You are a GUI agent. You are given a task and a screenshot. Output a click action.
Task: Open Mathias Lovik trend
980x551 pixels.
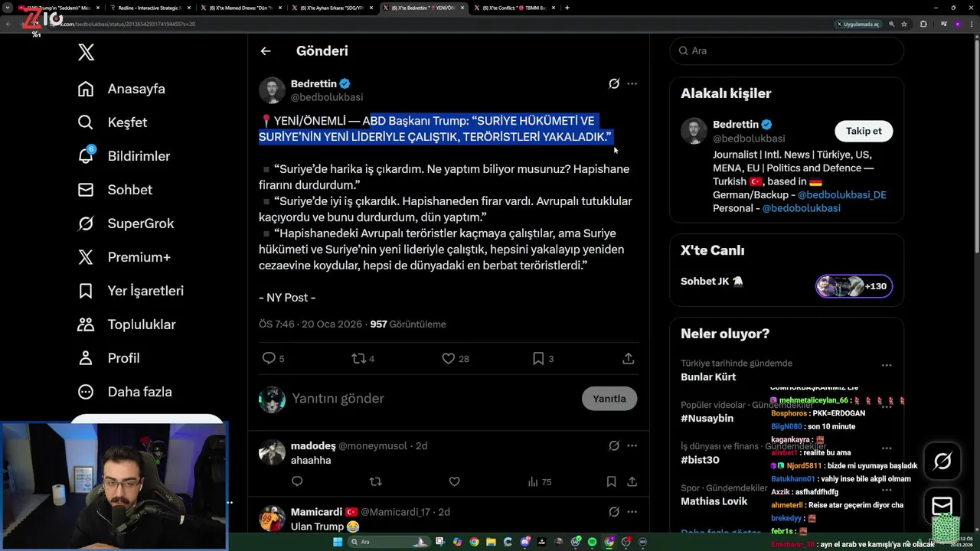pos(714,501)
